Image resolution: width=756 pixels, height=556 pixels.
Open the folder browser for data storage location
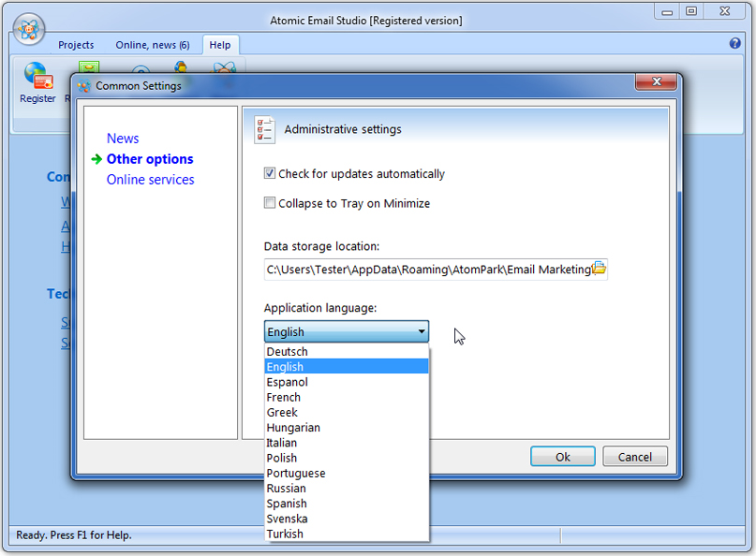600,269
